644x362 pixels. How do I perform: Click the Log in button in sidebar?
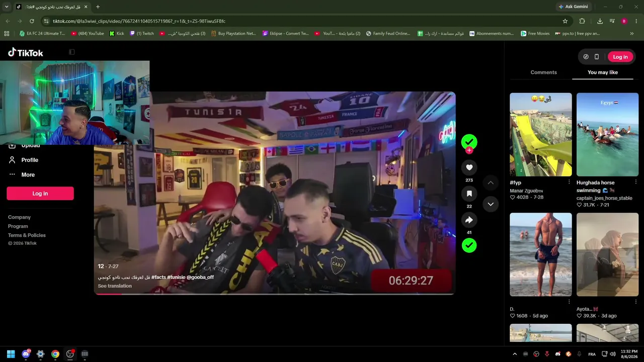40,194
